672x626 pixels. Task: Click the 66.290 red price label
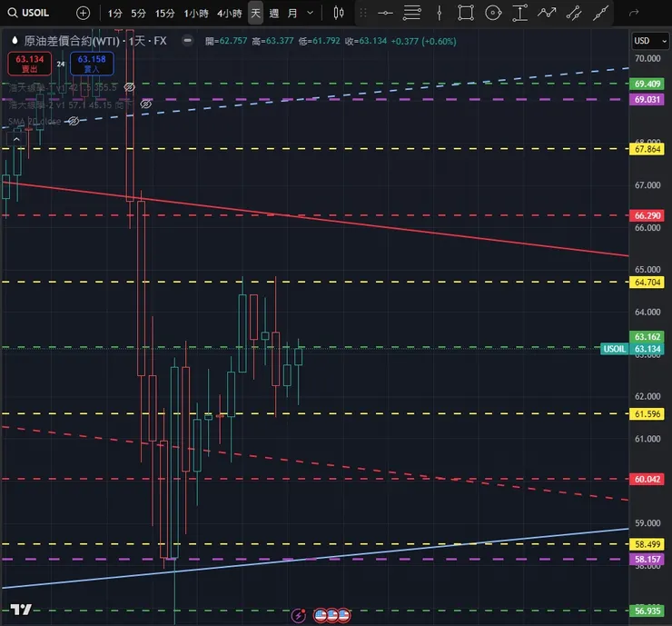tap(647, 215)
